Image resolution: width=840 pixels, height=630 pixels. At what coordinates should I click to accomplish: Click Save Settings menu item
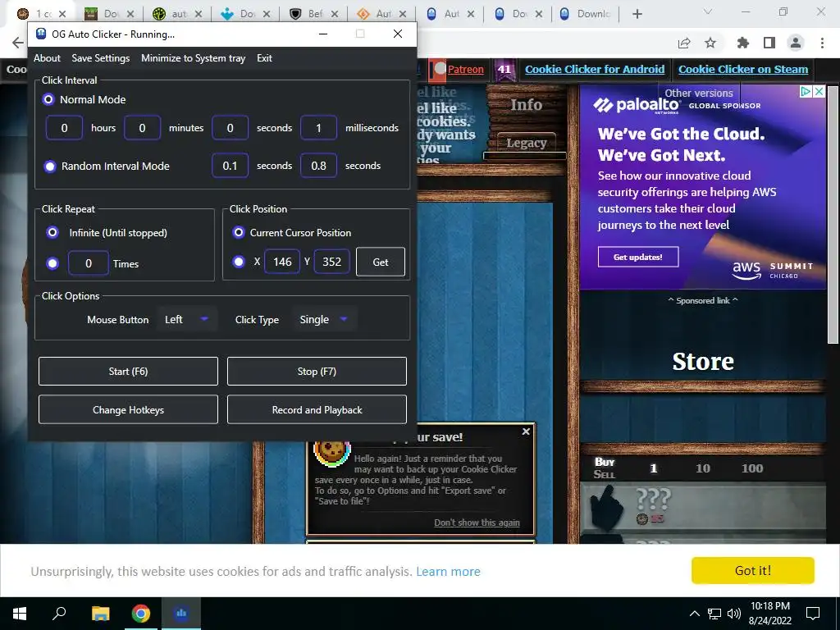tap(101, 58)
